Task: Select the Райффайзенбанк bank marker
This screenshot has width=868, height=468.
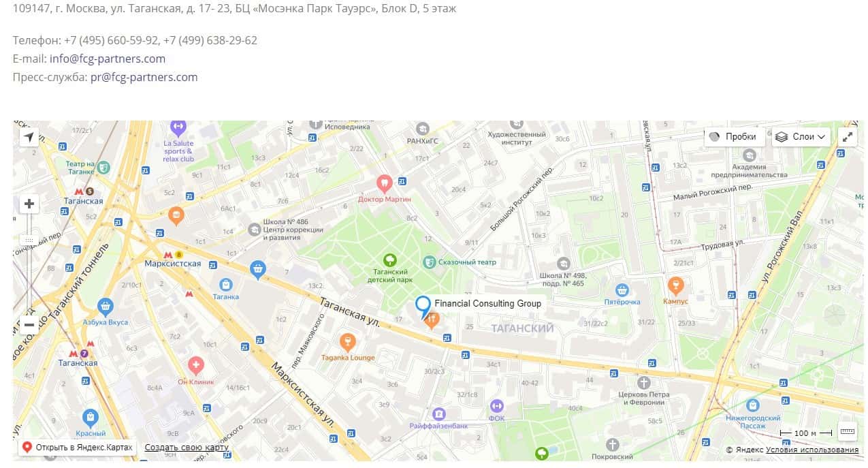Action: [439, 414]
